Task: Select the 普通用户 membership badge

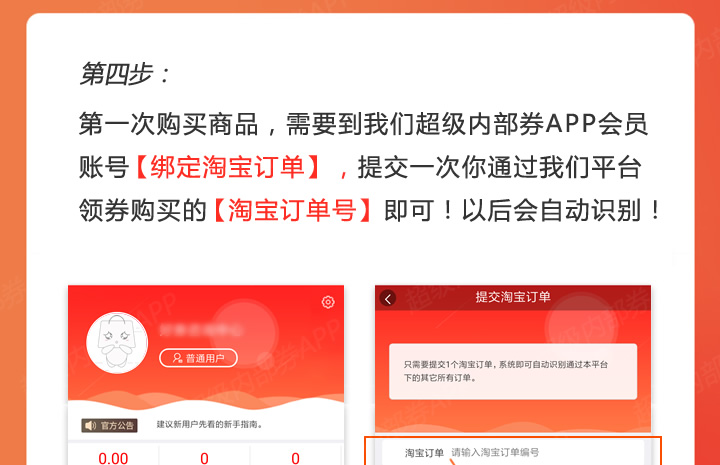Action: [198, 358]
